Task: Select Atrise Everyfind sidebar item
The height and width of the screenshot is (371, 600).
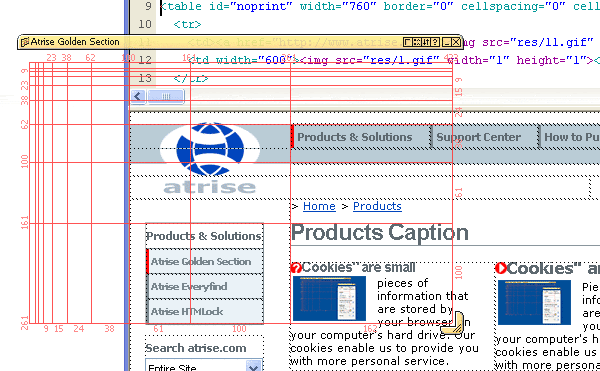Action: point(205,286)
